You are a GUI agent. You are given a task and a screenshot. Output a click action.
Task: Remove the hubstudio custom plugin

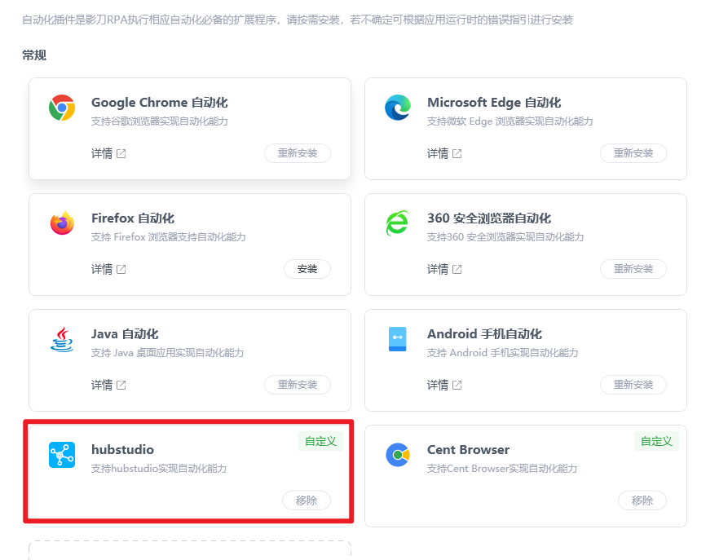307,500
